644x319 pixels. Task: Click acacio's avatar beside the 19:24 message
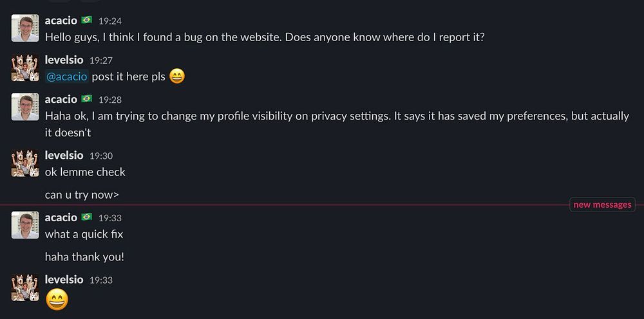[25, 28]
